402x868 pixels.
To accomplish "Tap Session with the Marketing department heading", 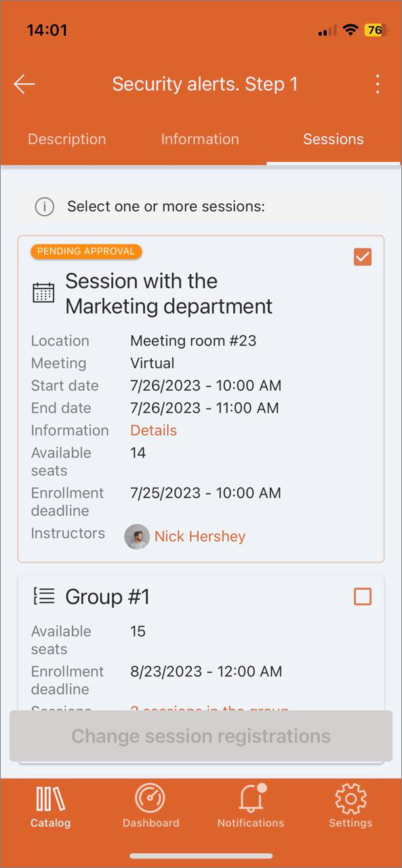I will (x=169, y=293).
